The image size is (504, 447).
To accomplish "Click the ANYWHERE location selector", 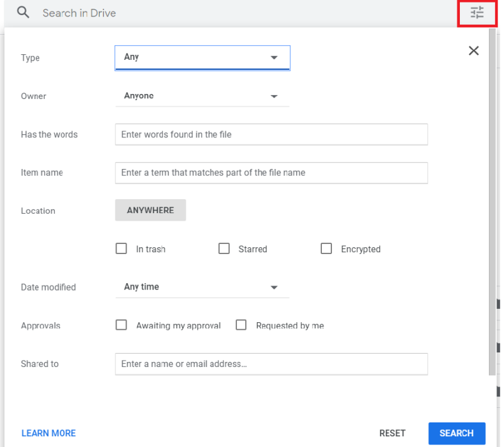I will [x=150, y=210].
